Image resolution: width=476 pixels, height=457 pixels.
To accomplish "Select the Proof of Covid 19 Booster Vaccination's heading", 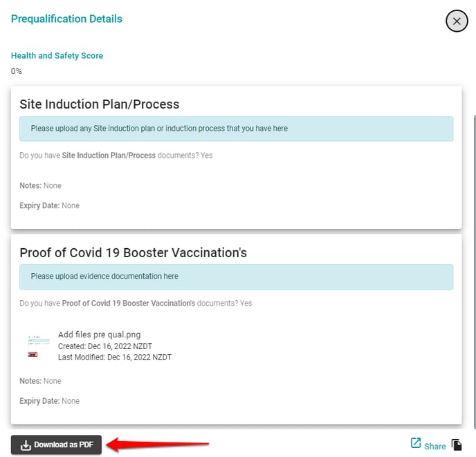I will coord(134,252).
